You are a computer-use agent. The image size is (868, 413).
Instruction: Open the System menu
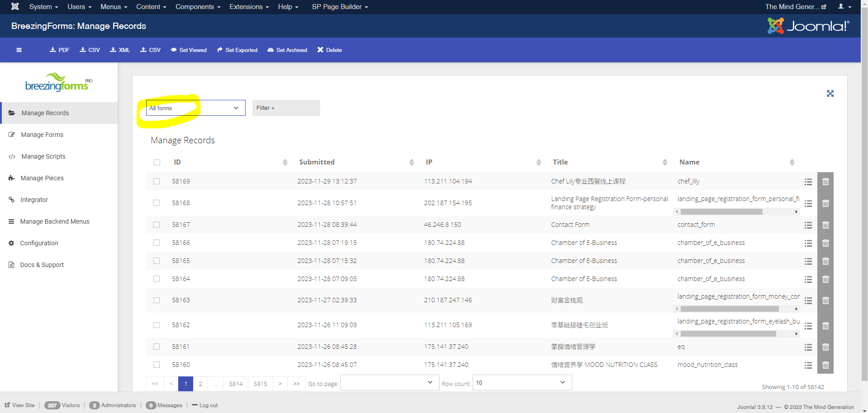(44, 7)
